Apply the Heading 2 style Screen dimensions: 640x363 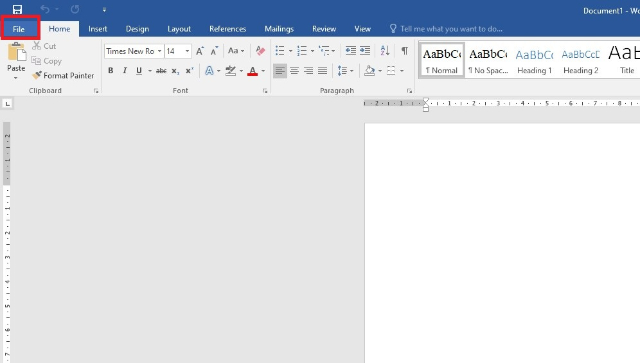coord(581,60)
